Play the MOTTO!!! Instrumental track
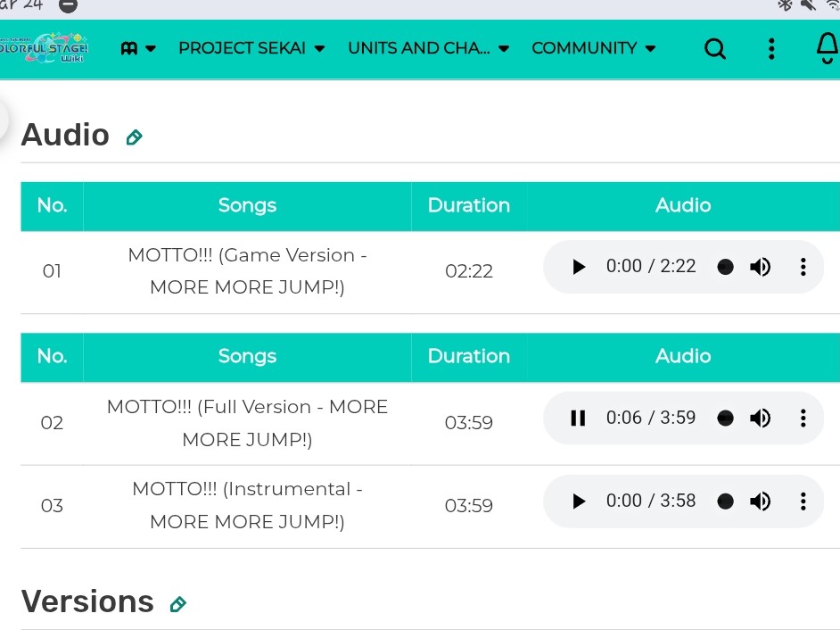Viewport: 840px width, 630px height. point(578,501)
